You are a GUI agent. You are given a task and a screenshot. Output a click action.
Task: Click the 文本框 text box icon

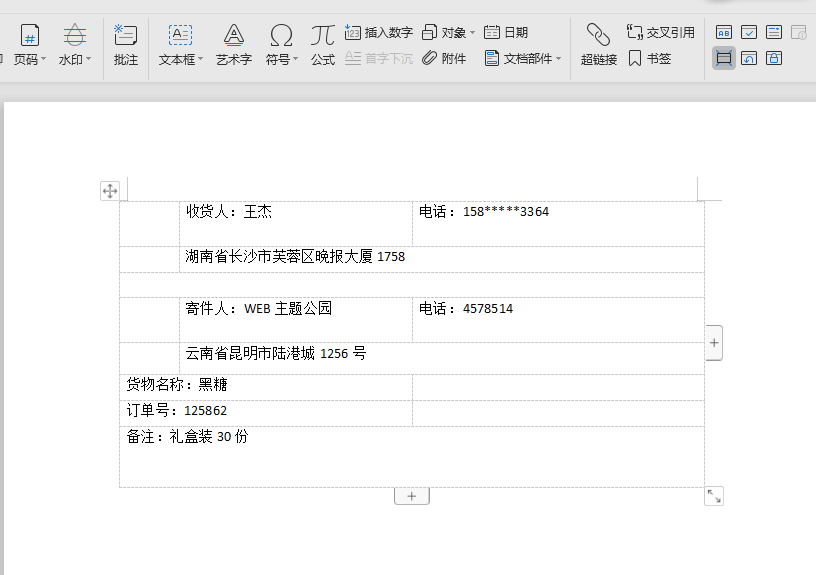(180, 35)
